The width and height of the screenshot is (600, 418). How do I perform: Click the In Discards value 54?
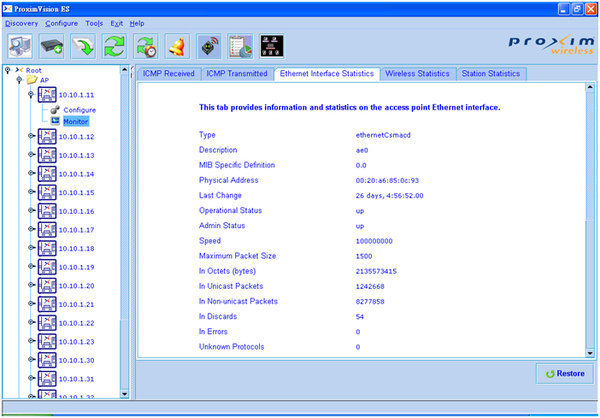tap(360, 317)
